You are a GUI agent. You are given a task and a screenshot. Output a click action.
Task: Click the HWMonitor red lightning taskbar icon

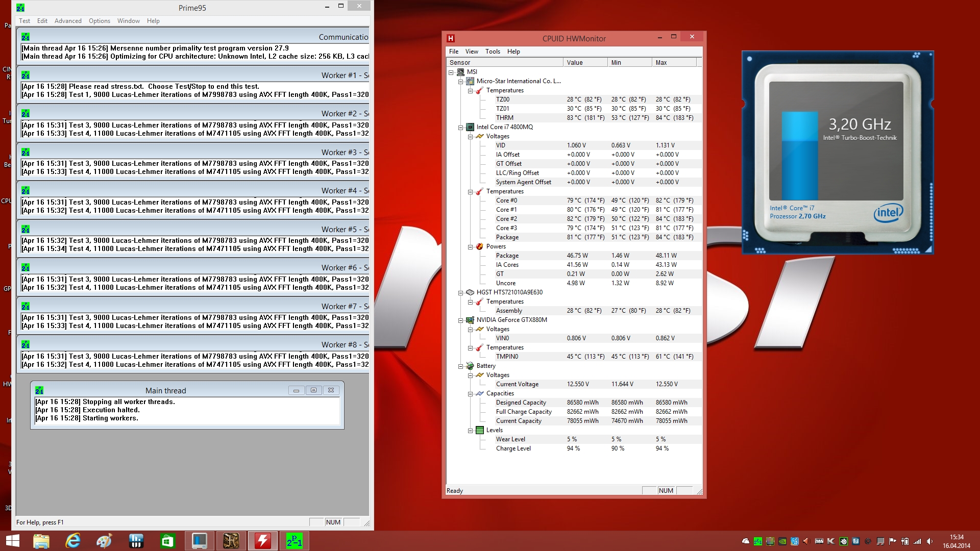(263, 541)
